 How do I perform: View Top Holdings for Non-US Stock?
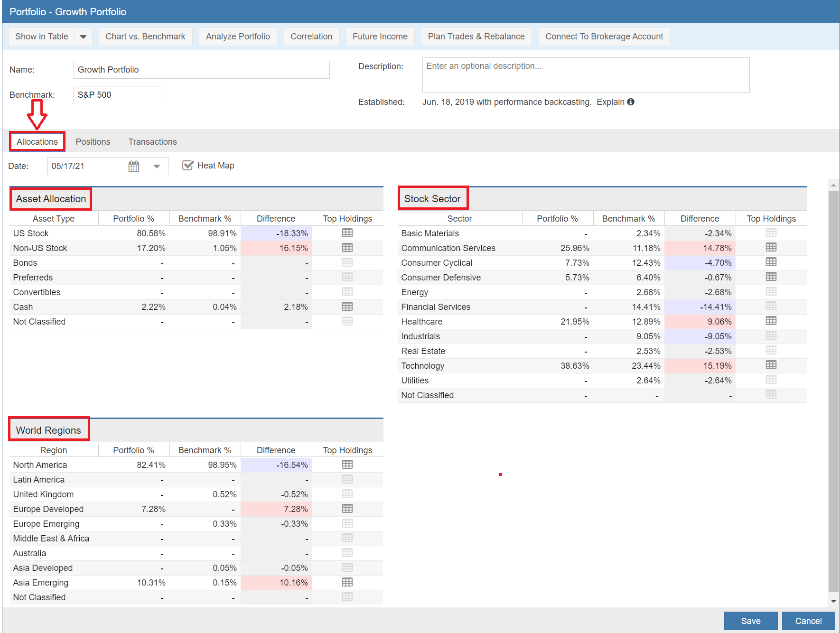(x=347, y=248)
